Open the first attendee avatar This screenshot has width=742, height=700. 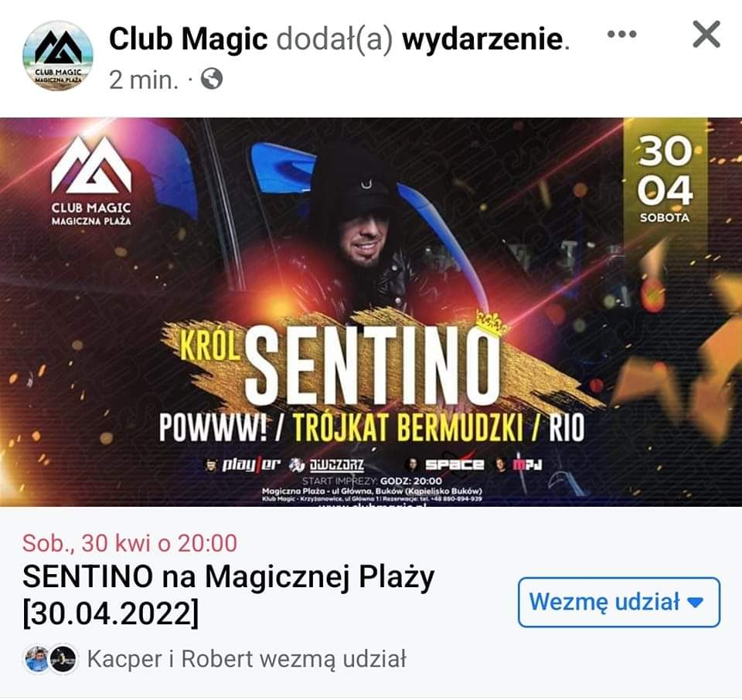(x=37, y=659)
